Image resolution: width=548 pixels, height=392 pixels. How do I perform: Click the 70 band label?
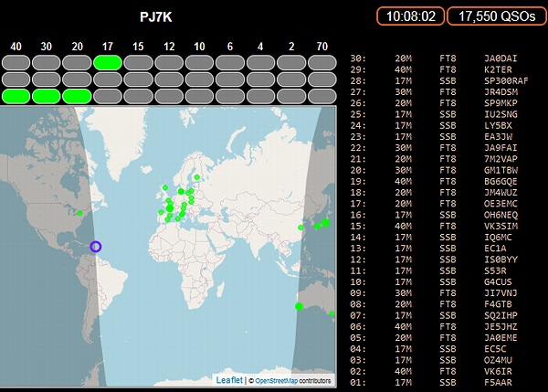tap(322, 47)
